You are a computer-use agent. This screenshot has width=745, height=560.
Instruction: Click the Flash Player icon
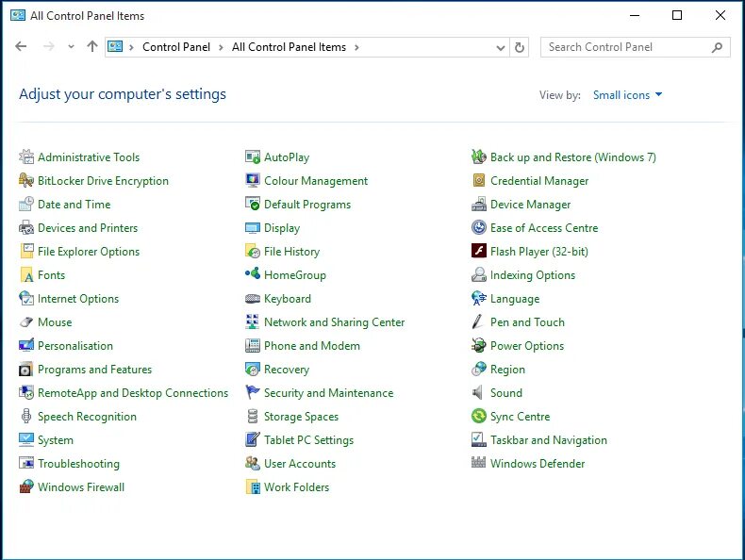click(478, 252)
